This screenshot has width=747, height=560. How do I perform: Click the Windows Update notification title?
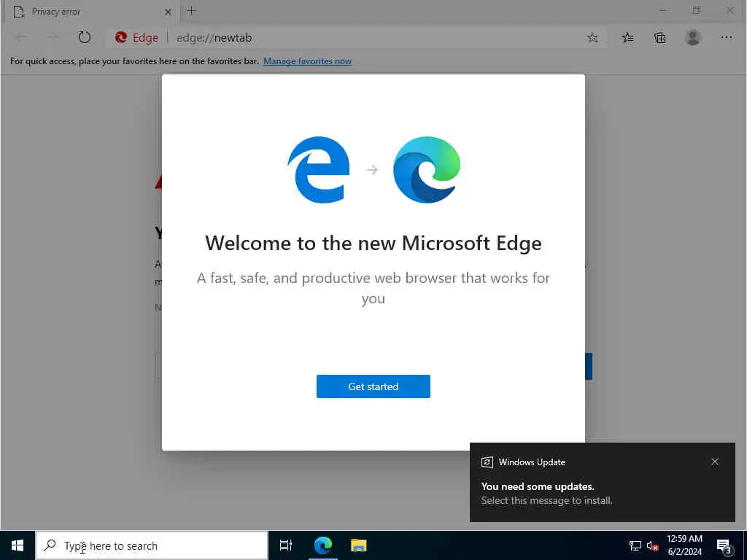click(x=532, y=462)
